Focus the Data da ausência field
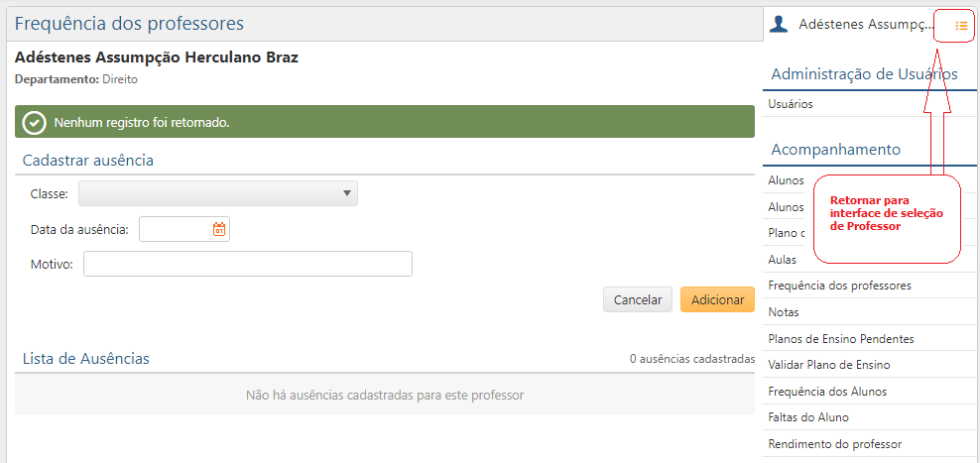The height and width of the screenshot is (463, 980). click(176, 229)
